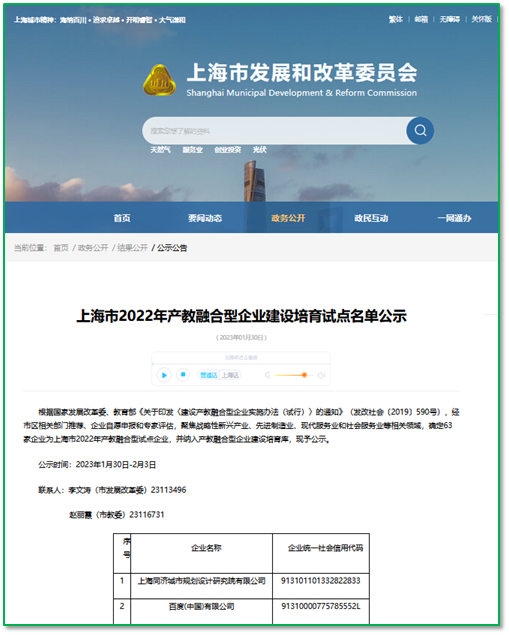This screenshot has height=635, width=509.
Task: Click the golden commission emblem logo
Action: (159, 80)
